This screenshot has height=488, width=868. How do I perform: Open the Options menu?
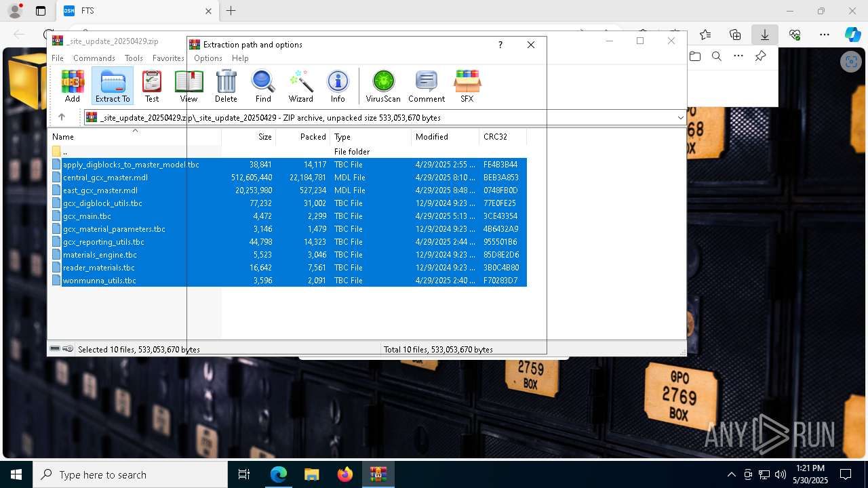208,58
